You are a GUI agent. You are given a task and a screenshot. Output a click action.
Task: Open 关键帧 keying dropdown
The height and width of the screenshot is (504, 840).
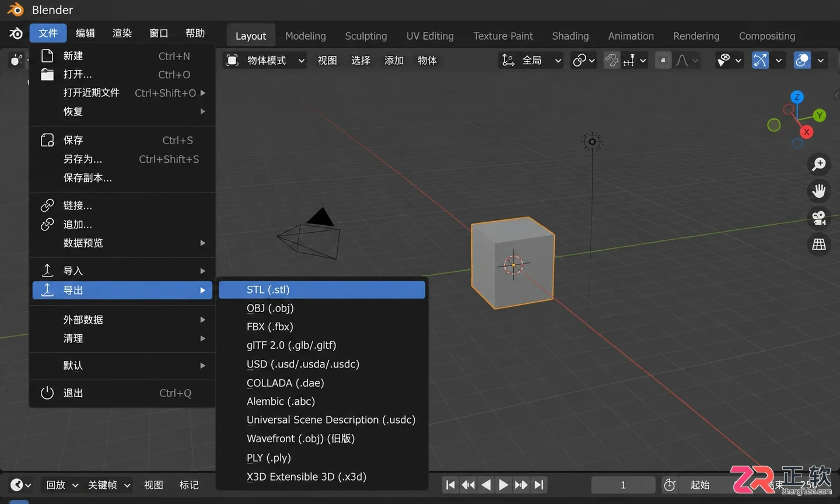tap(108, 485)
